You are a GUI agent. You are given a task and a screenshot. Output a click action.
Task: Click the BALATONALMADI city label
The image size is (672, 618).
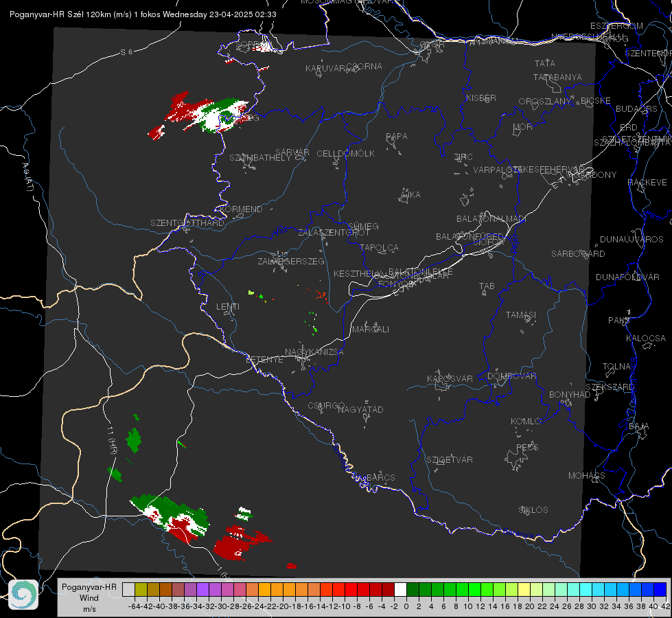click(x=491, y=219)
